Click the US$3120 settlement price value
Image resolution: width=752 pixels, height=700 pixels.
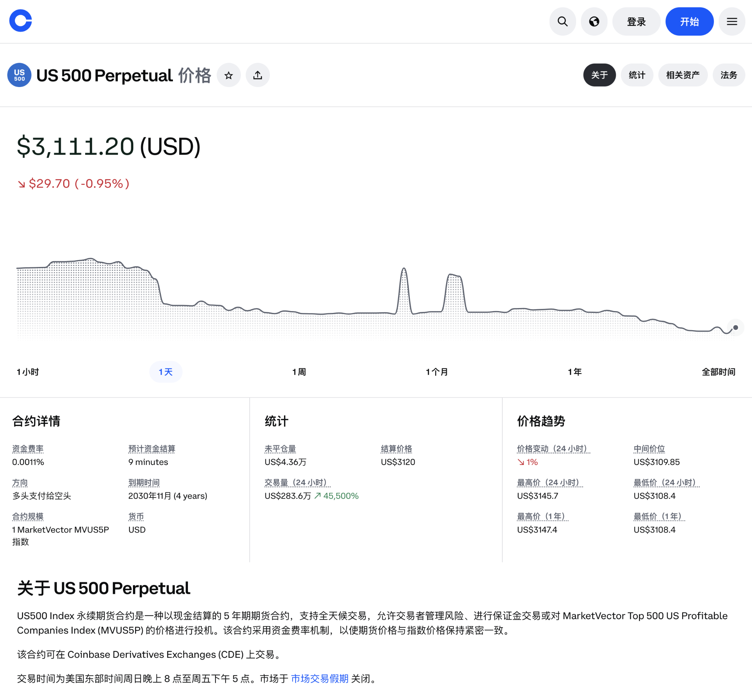click(x=398, y=462)
